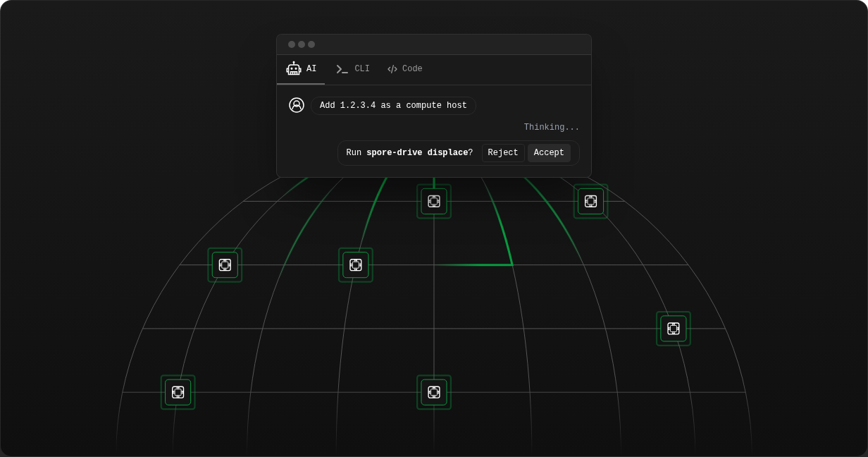The image size is (868, 457).
Task: Select the bottom-center node icon
Action: click(434, 392)
